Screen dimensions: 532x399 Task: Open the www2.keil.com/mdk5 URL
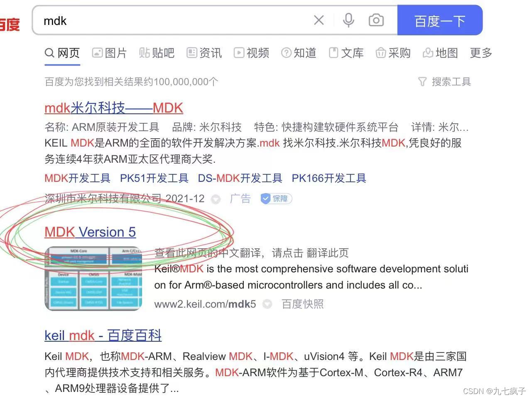coord(205,304)
